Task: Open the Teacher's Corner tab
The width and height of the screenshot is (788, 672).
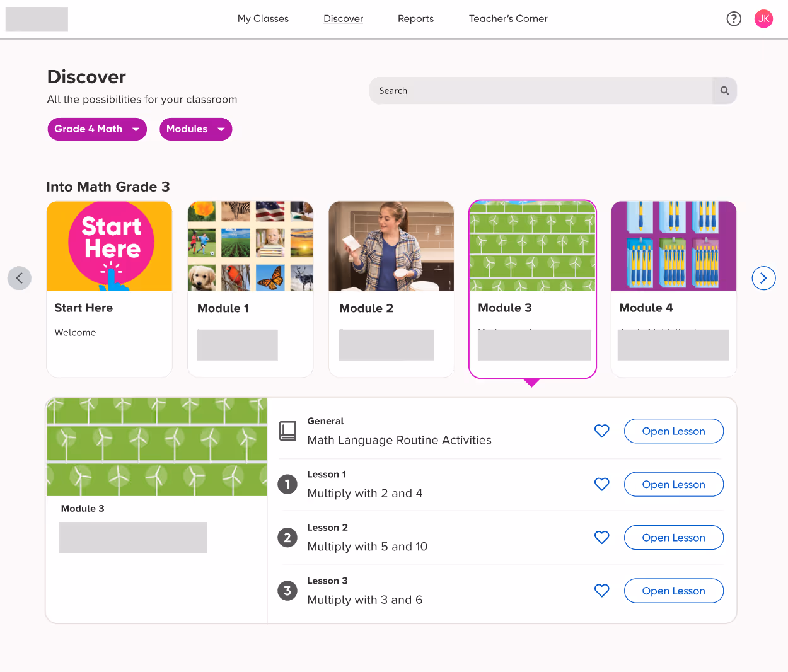Action: (508, 19)
